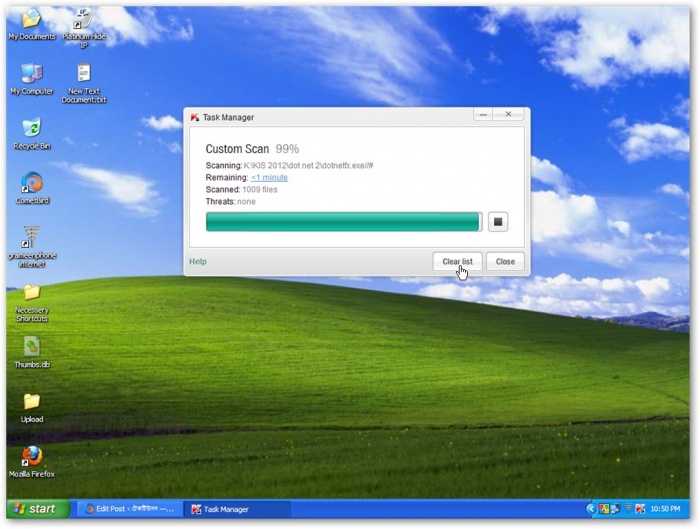Screen dimensions: 700x529
Task: Select the Mozilla Firefox desktop shortcut
Action: pyautogui.click(x=32, y=462)
